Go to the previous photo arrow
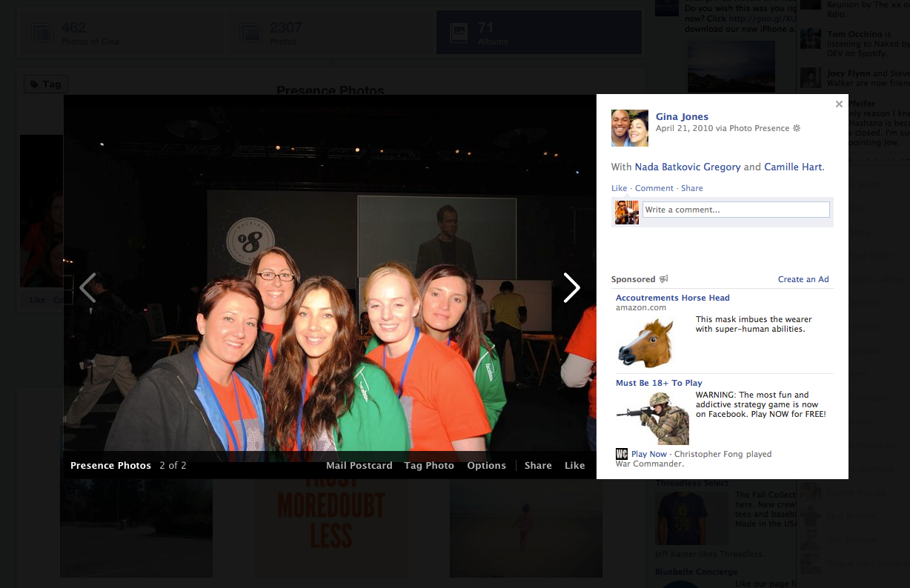The width and height of the screenshot is (910, 588). point(87,288)
